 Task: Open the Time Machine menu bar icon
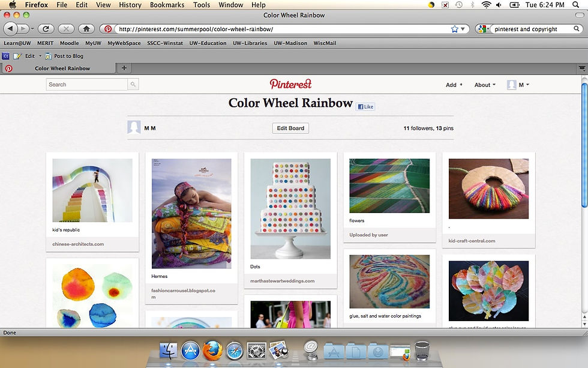(x=458, y=5)
